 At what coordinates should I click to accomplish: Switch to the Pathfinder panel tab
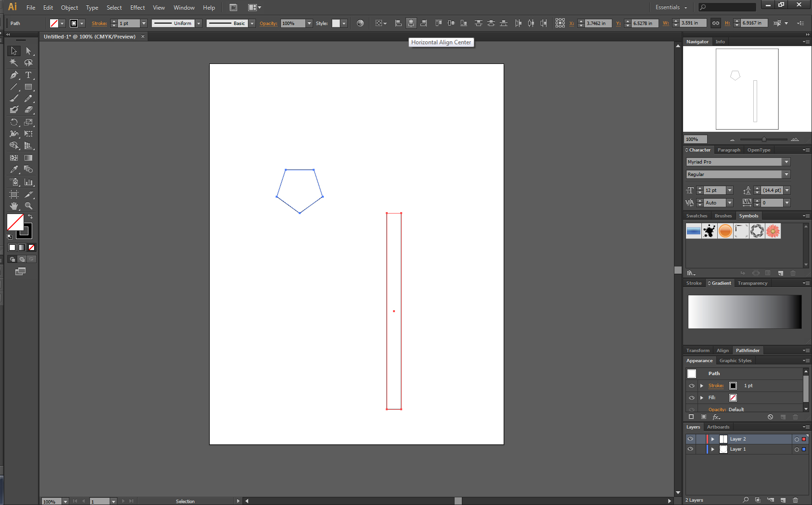pos(748,350)
